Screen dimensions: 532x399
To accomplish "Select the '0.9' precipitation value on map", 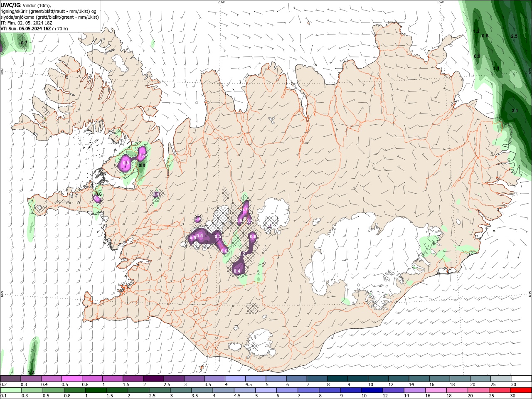I will click(x=477, y=56).
